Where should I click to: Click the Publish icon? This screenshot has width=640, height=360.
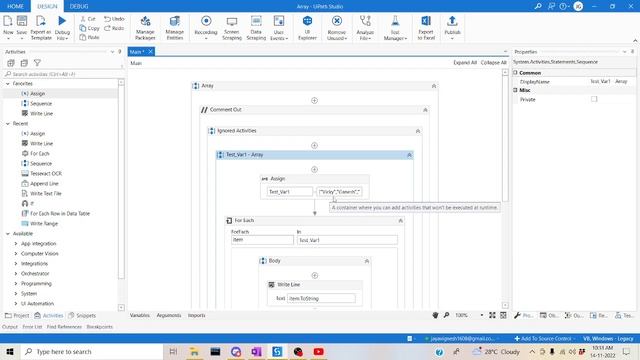click(x=452, y=21)
